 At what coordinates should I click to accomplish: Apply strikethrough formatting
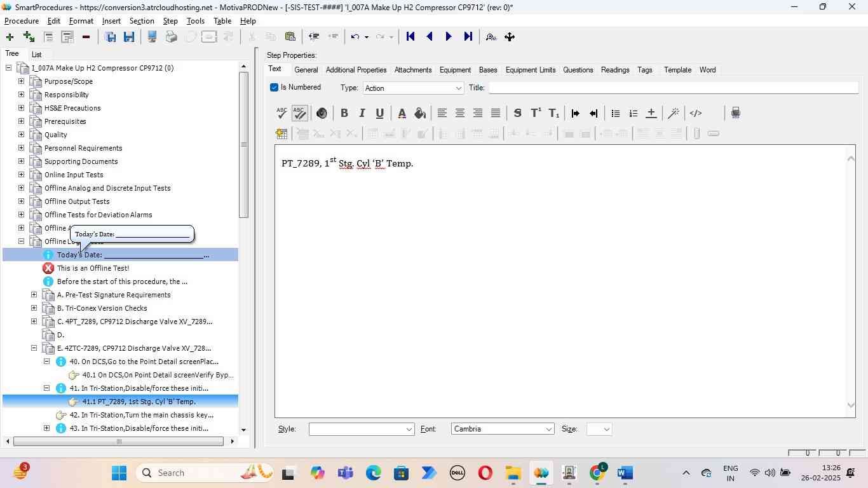coord(517,113)
